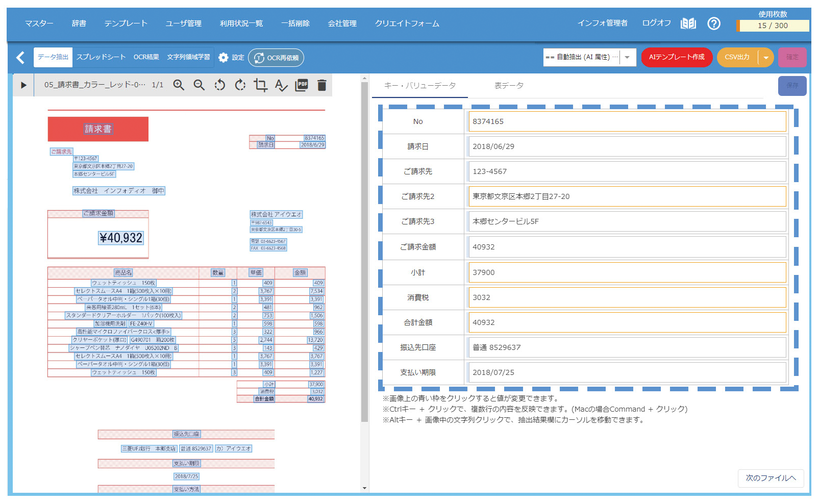Zoom in on the invoice image
Viewport: 819px width, 504px height.
(179, 85)
